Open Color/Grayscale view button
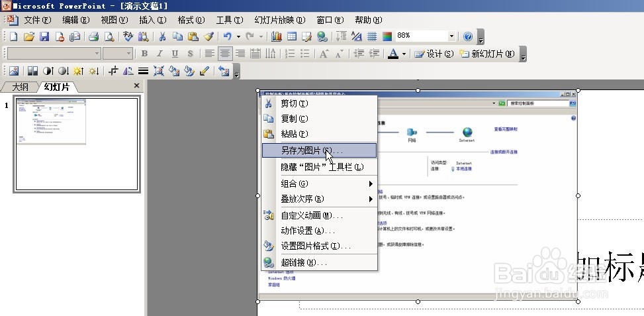Image resolution: width=644 pixels, height=316 pixels. pos(387,36)
